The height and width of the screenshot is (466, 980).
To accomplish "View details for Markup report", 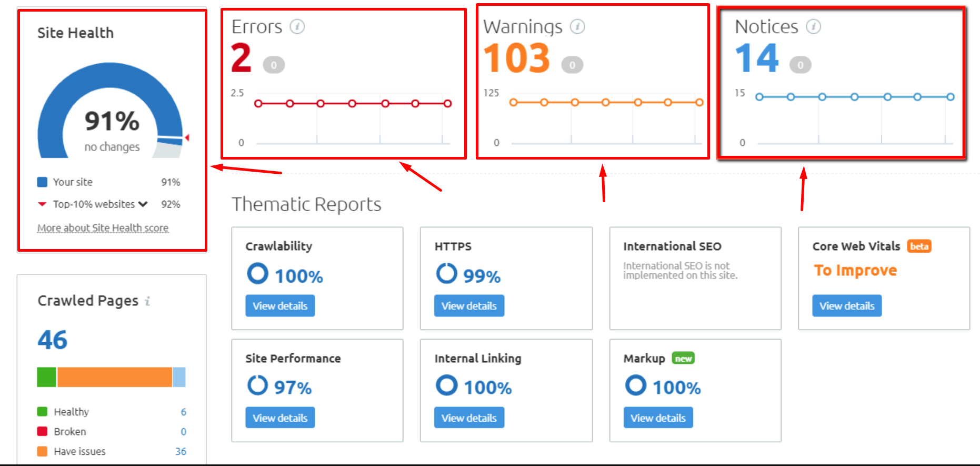I will point(658,418).
